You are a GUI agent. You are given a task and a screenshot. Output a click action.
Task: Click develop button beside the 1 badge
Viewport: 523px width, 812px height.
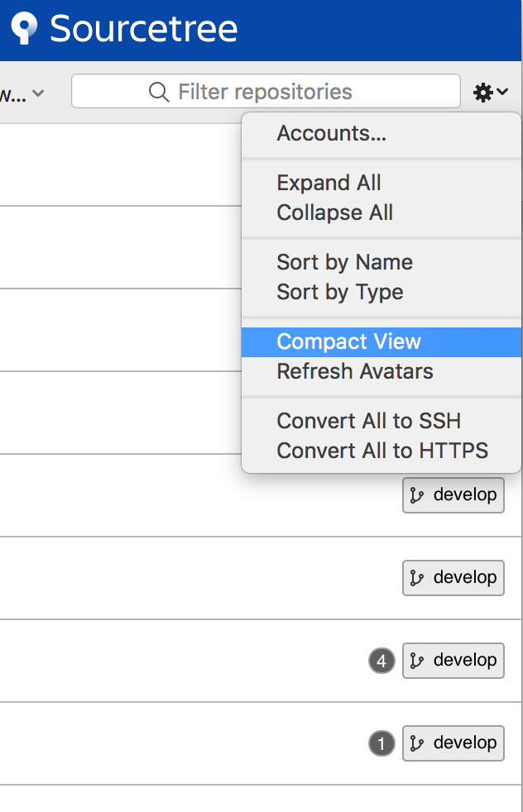click(x=453, y=743)
